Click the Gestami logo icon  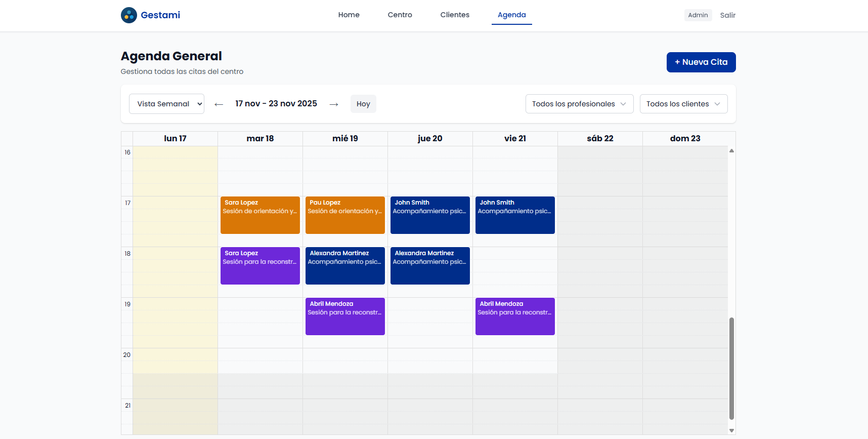(x=129, y=15)
